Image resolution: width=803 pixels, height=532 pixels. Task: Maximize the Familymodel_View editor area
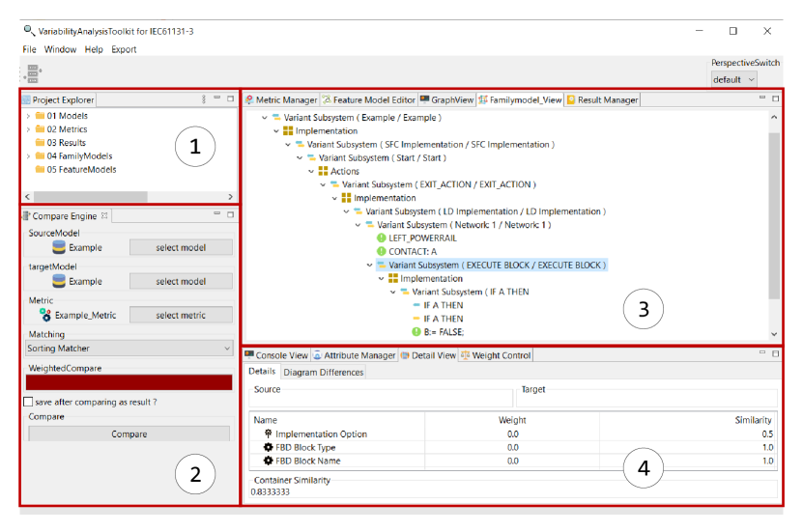pyautogui.click(x=775, y=98)
